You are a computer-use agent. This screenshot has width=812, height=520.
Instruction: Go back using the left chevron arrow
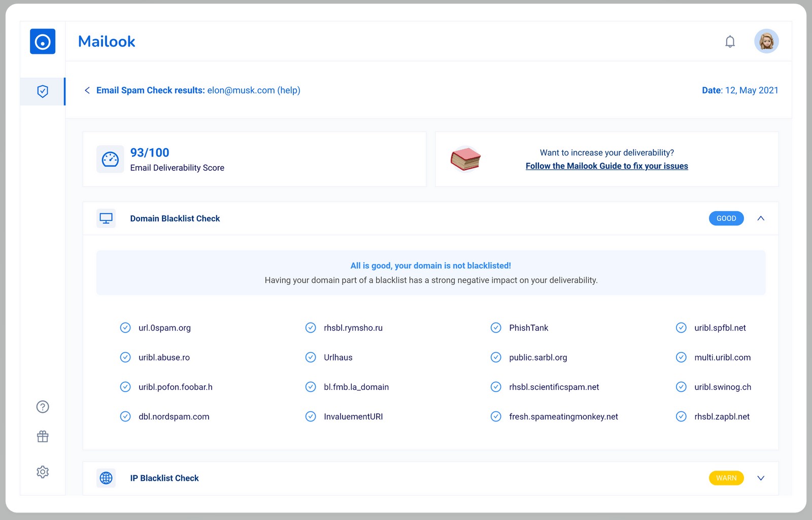tap(87, 90)
